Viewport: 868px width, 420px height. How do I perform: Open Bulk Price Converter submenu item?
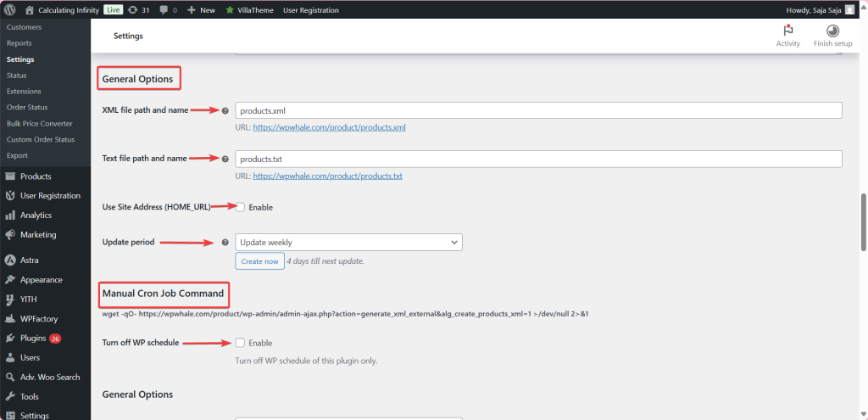point(39,124)
